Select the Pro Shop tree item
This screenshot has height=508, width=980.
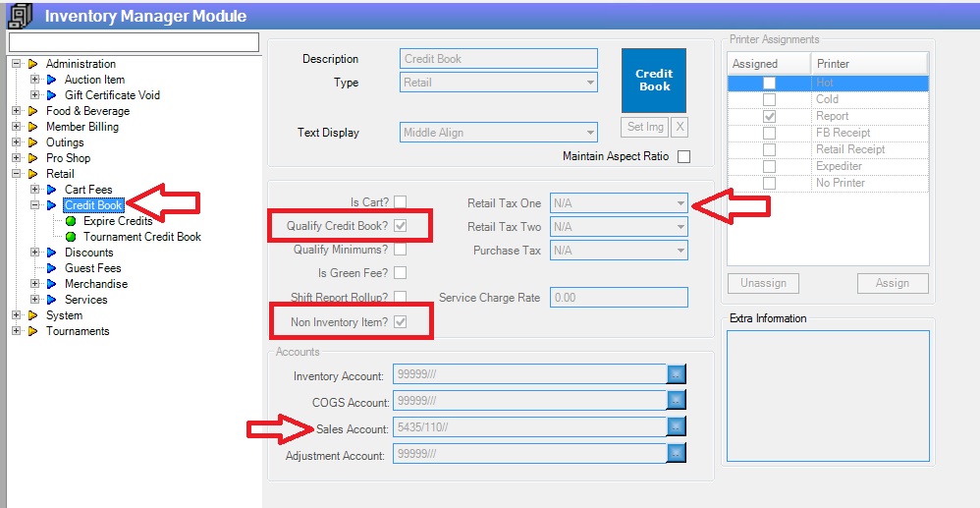click(68, 158)
